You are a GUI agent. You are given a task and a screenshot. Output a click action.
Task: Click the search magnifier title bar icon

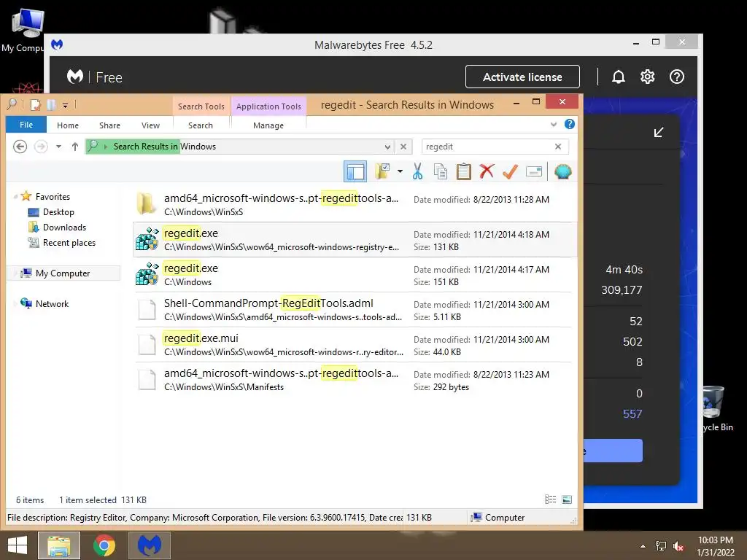point(12,104)
